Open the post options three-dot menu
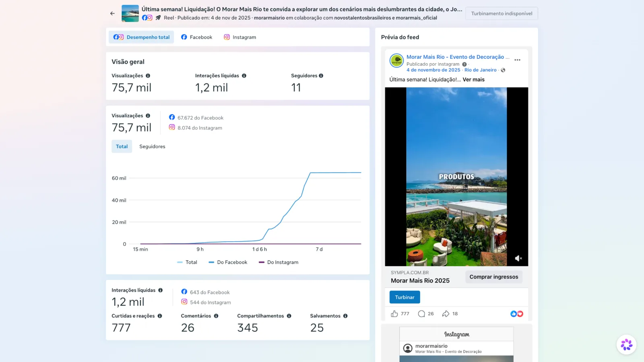The height and width of the screenshot is (362, 644). pos(517,60)
